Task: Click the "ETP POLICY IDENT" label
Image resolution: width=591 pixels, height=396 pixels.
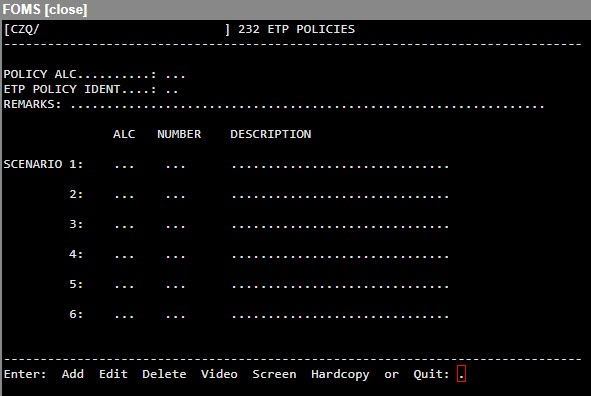Action: pyautogui.click(x=62, y=89)
